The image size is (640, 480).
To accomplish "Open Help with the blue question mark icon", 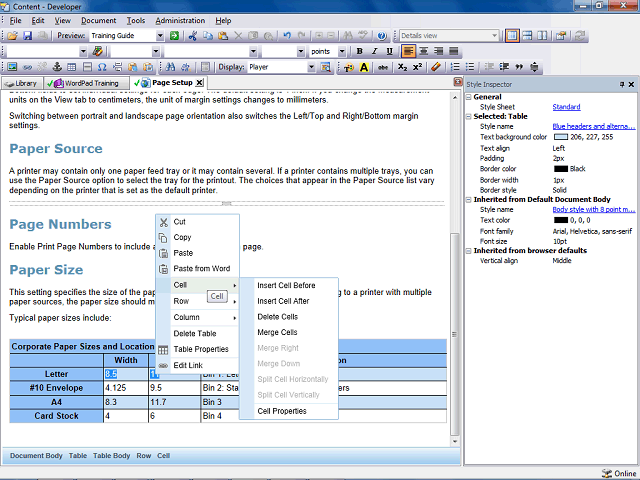I will pyautogui.click(x=382, y=36).
